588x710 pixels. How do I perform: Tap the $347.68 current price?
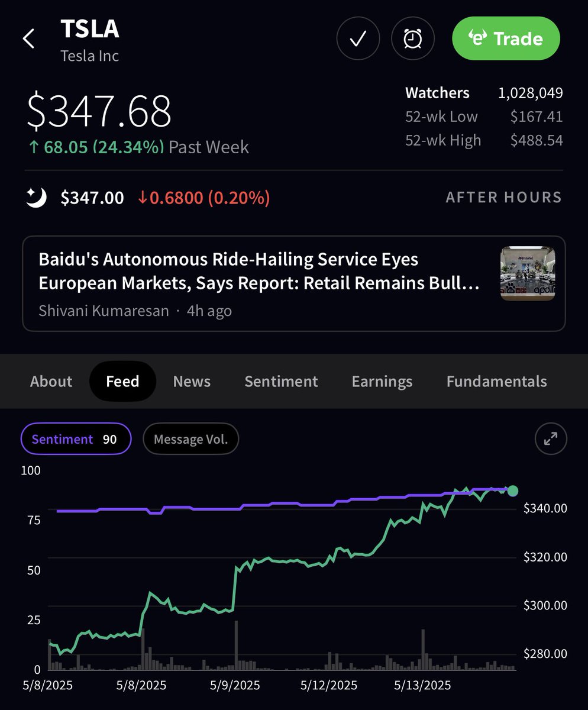point(99,111)
